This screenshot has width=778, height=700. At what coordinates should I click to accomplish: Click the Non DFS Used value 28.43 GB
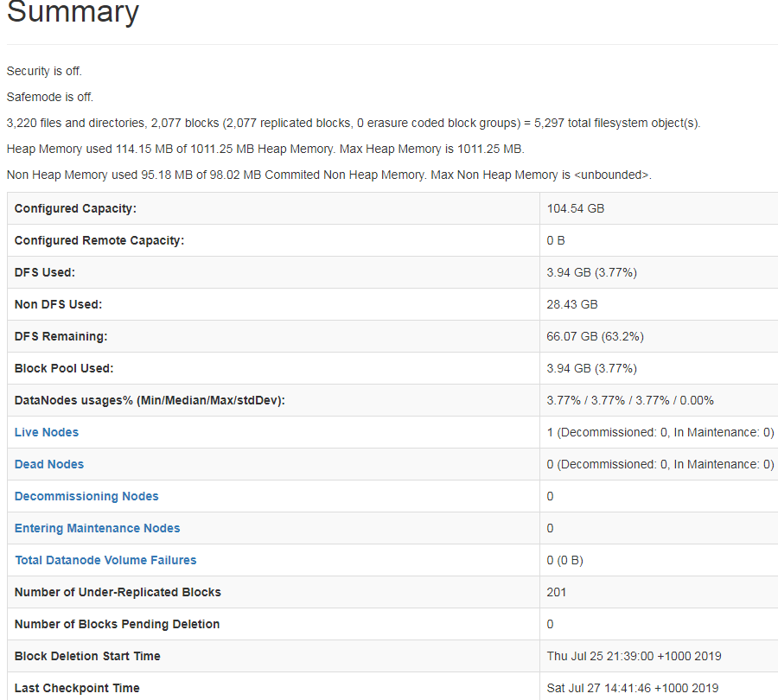point(572,304)
